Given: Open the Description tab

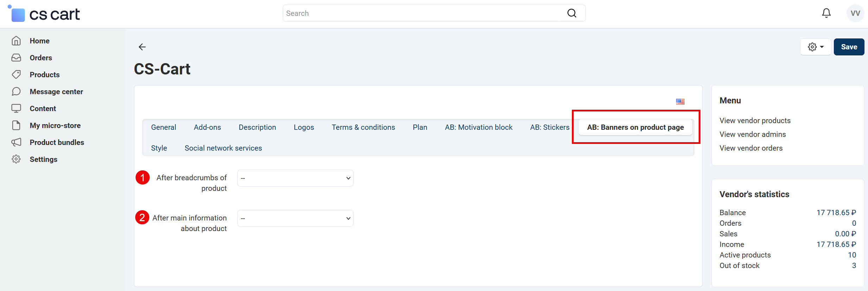Looking at the screenshot, I should coord(257,127).
